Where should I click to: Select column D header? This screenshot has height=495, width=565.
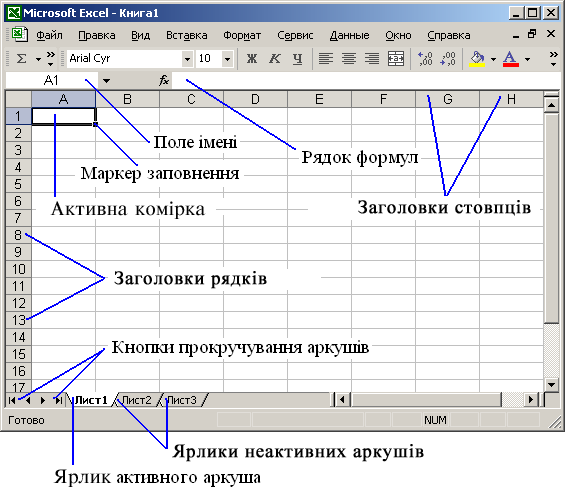(255, 99)
